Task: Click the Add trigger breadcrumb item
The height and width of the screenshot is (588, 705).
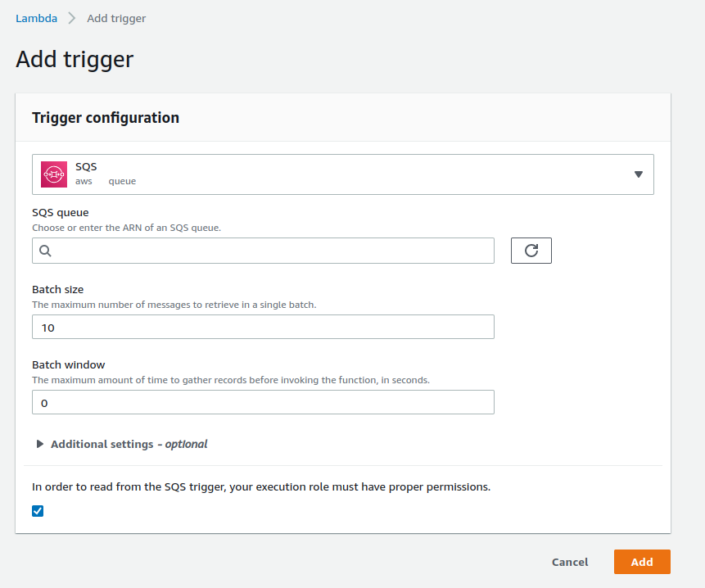Action: (x=116, y=18)
